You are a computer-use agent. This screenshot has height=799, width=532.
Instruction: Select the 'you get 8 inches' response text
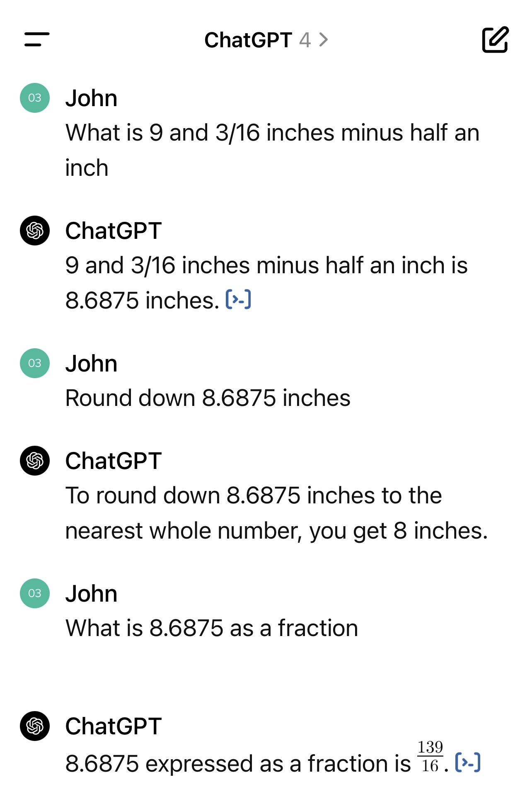399,531
